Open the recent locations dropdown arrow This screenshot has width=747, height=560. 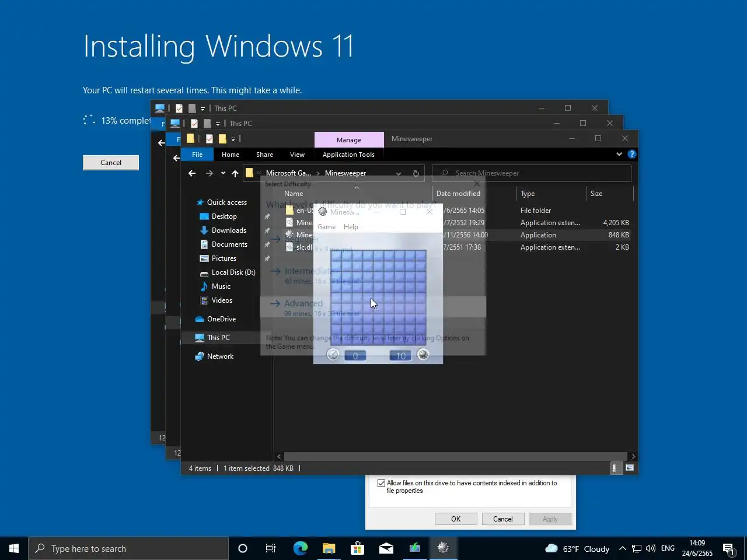(x=223, y=173)
